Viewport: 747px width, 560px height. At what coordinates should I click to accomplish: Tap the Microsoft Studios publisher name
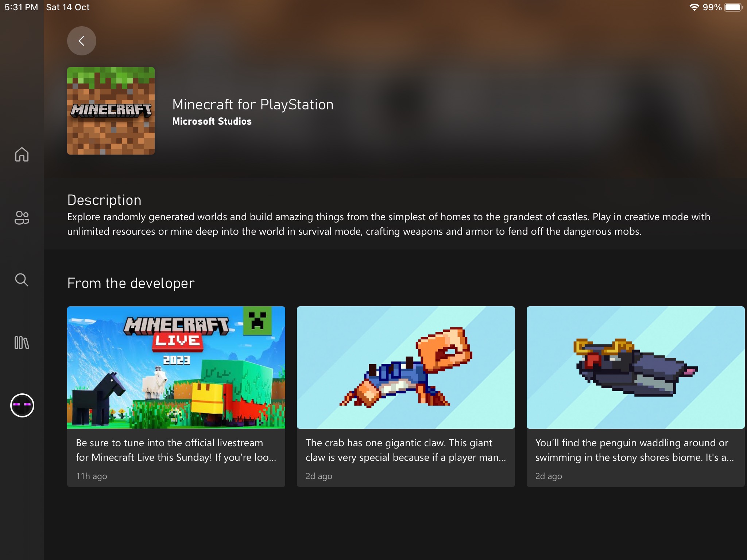point(212,121)
